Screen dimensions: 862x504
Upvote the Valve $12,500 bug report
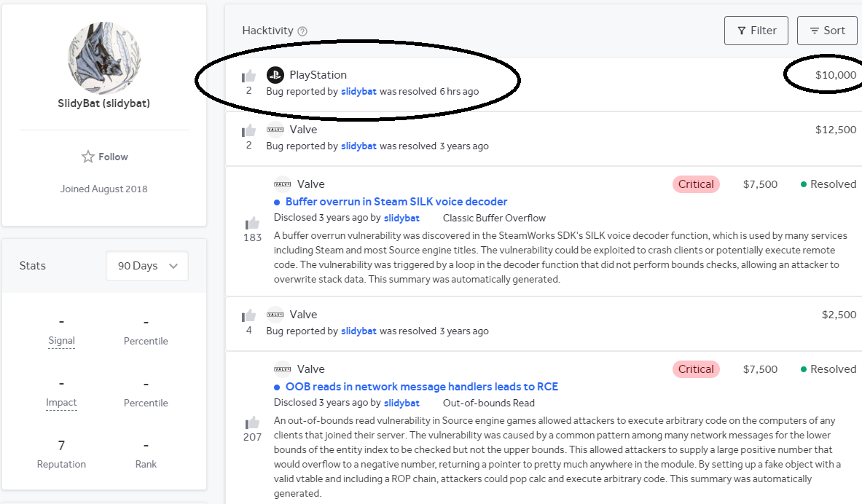pyautogui.click(x=249, y=130)
